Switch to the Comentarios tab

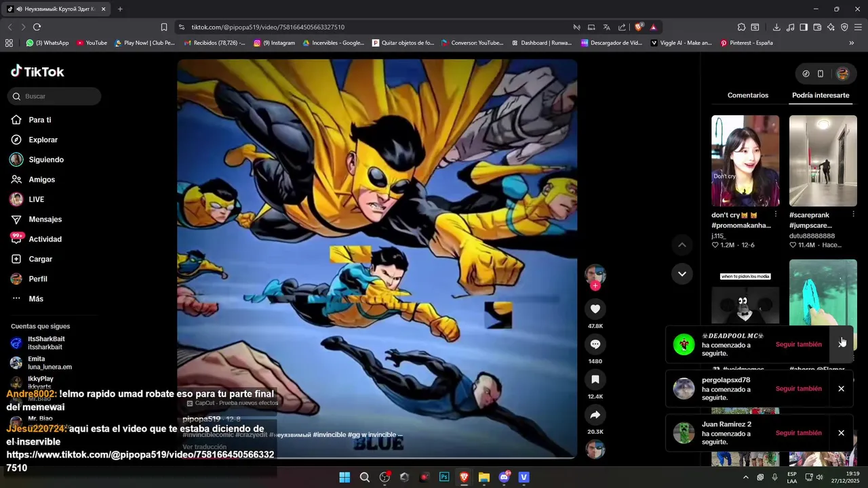(748, 96)
